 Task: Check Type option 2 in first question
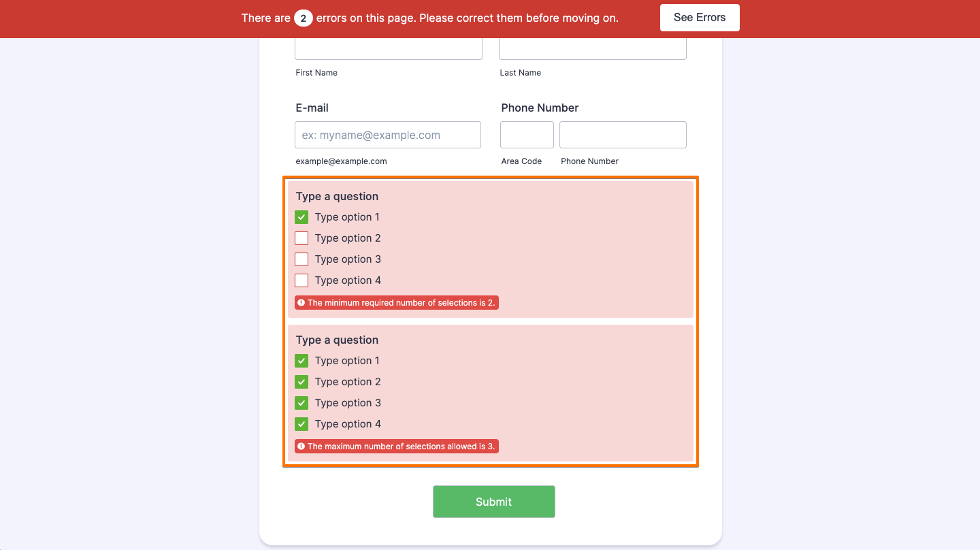(x=301, y=238)
